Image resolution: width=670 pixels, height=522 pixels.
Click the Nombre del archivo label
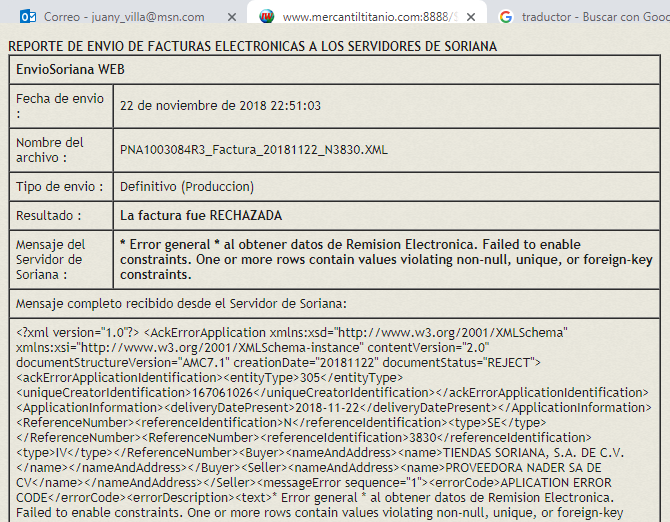tap(50, 150)
